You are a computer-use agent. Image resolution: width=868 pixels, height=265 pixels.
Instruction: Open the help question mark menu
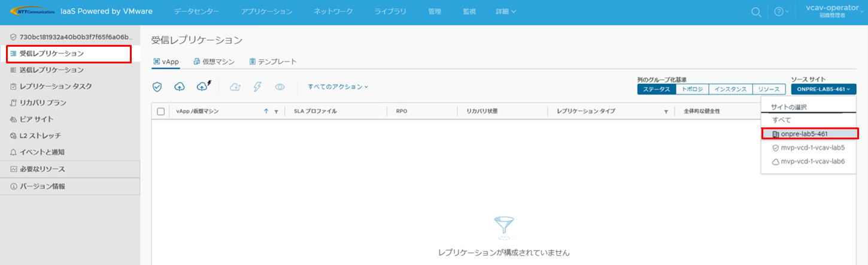pos(782,12)
